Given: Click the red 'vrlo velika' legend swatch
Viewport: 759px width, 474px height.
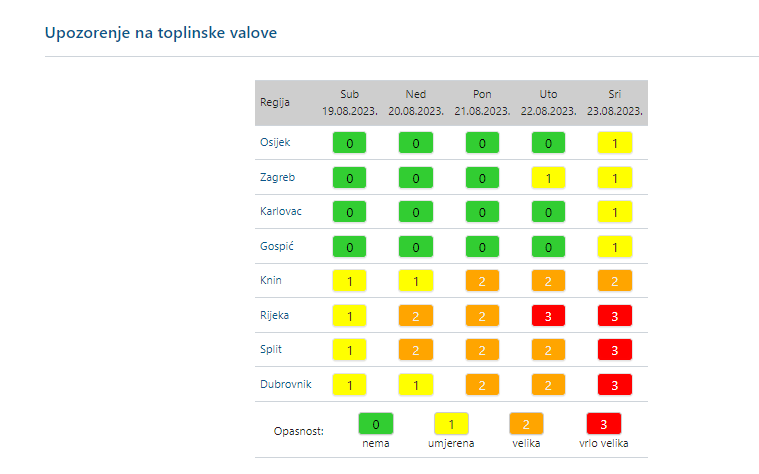Looking at the screenshot, I should 603,424.
